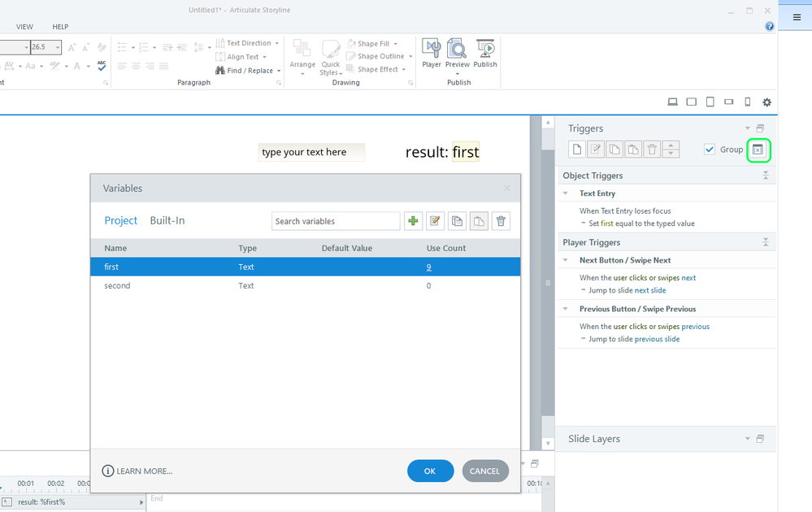
Task: Delete the selected variable with trash icon
Action: [502, 221]
